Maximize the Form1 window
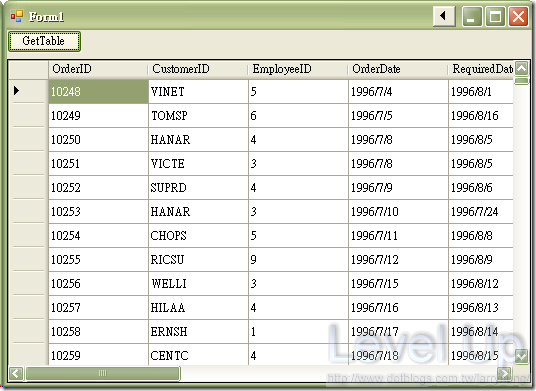The height and width of the screenshot is (391, 536). (x=495, y=16)
